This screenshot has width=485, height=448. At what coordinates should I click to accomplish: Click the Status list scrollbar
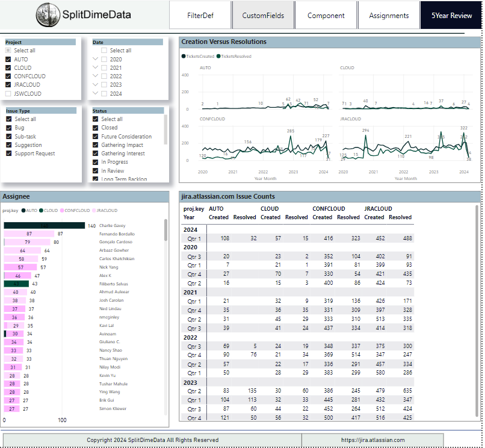pyautogui.click(x=165, y=129)
